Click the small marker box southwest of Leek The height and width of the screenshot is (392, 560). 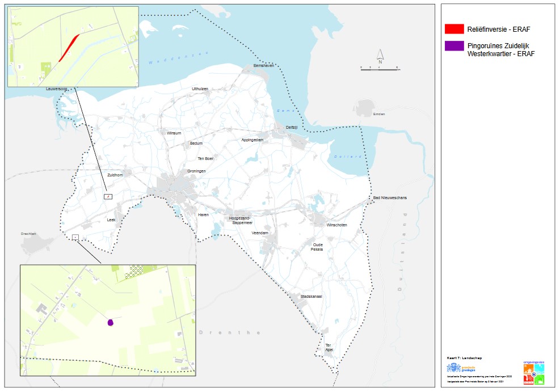(75, 237)
